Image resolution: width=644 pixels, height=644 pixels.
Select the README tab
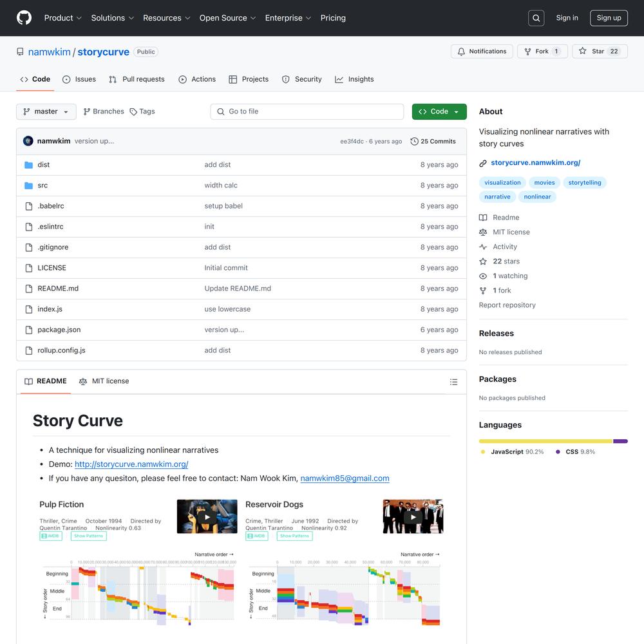point(46,381)
